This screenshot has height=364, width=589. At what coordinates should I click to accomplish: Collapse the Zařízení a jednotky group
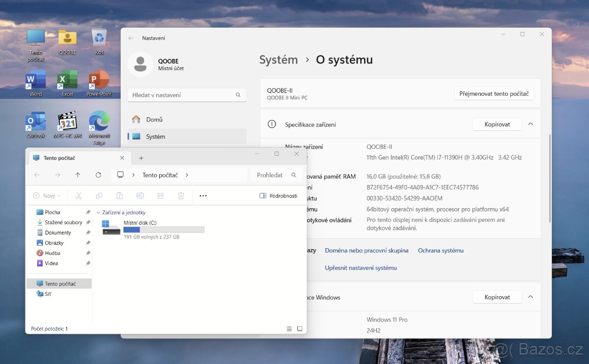99,213
